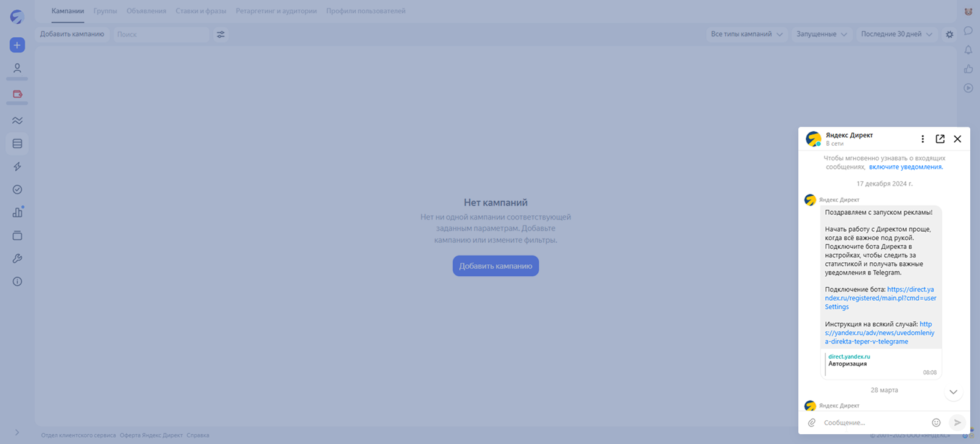Switch to the Кампании tab
Viewport: 980px width, 444px height.
(x=68, y=11)
